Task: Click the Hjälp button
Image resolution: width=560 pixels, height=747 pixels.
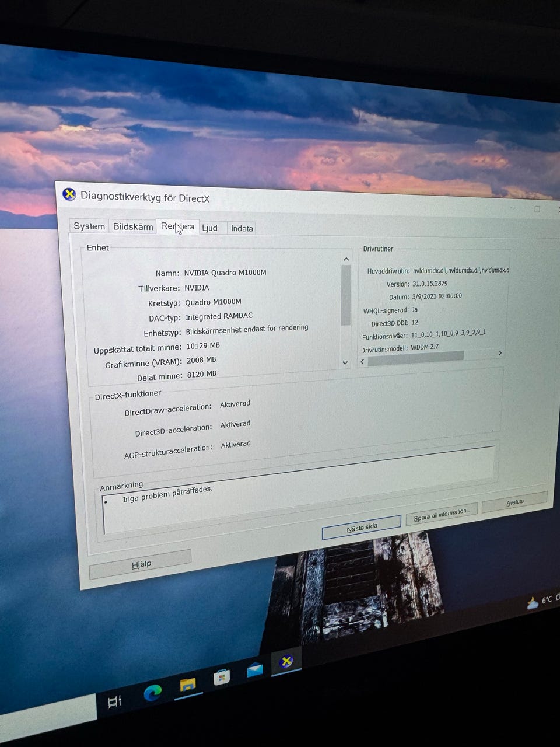Action: coord(141,564)
